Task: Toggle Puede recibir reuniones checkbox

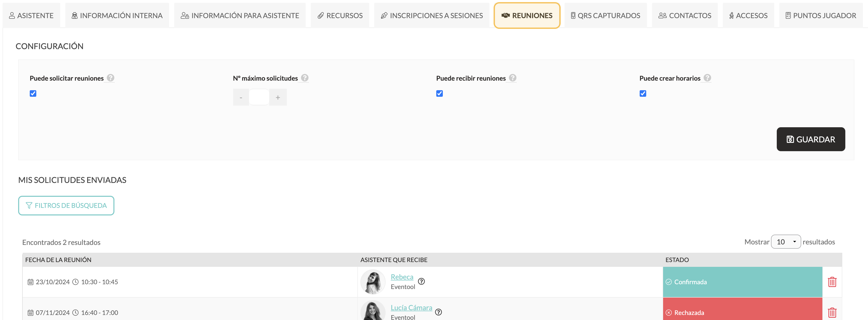Action: tap(439, 93)
